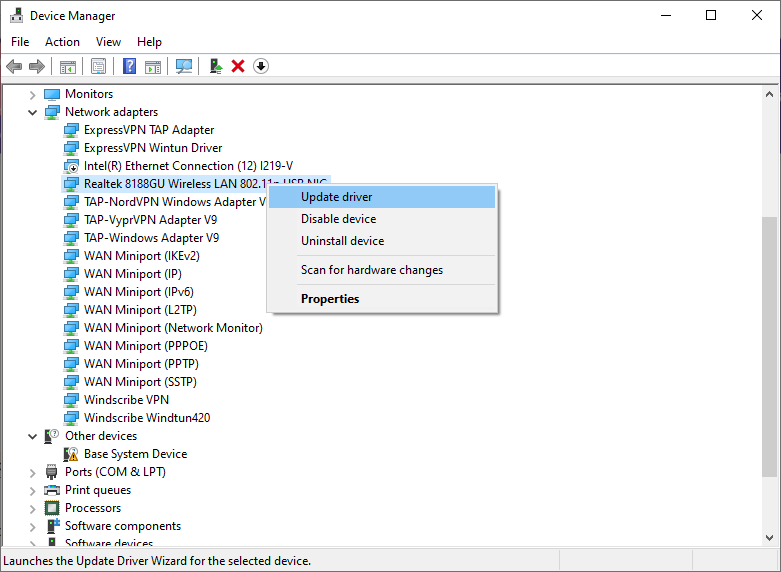The image size is (781, 572).
Task: Select WAN Miniport (L2TP)
Action: click(140, 309)
